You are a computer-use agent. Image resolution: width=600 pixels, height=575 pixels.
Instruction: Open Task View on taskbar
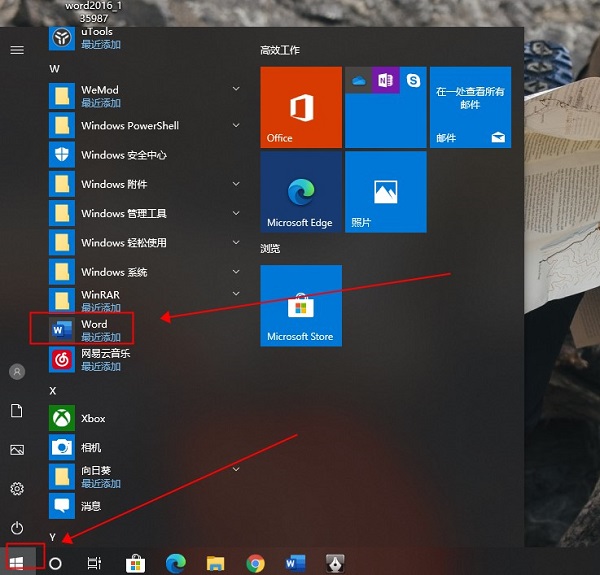click(94, 563)
